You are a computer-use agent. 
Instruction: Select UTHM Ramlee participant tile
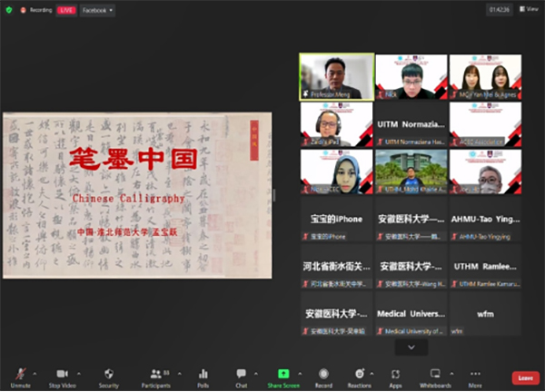pos(485,266)
